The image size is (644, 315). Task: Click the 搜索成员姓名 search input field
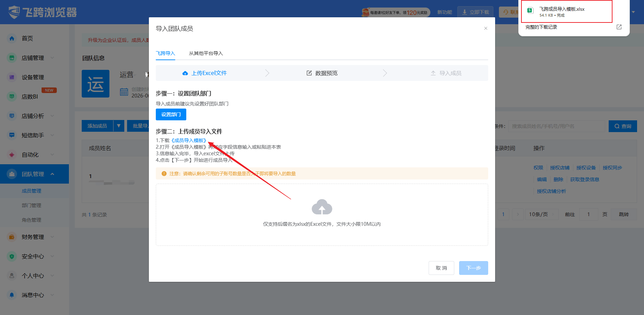point(556,126)
